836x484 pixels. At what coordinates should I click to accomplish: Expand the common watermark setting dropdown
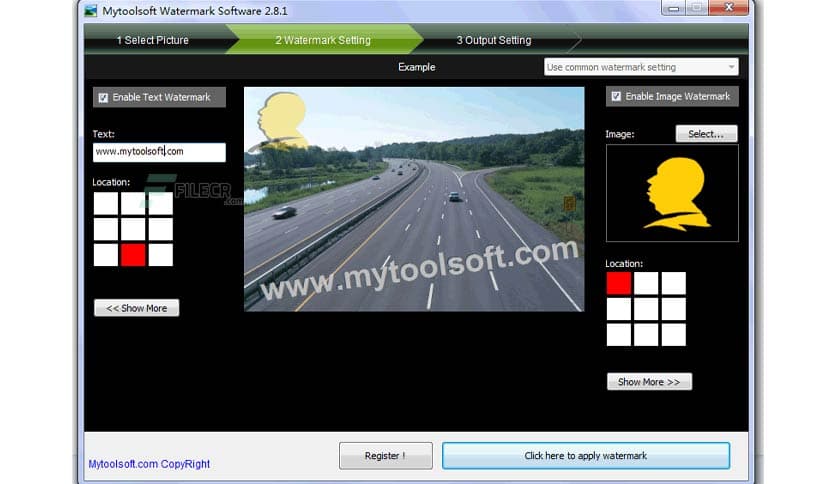(641, 67)
